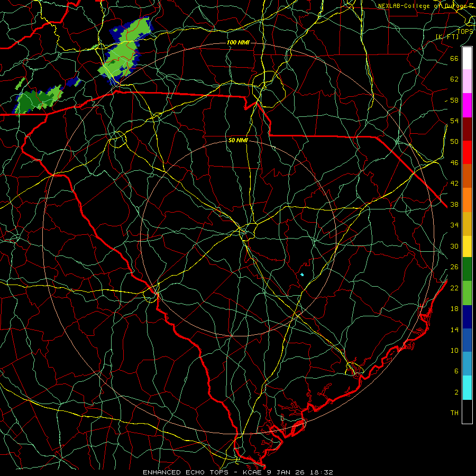Click the legend value "14"
Image resolution: width=476 pixels, height=476 pixels.
tap(454, 329)
